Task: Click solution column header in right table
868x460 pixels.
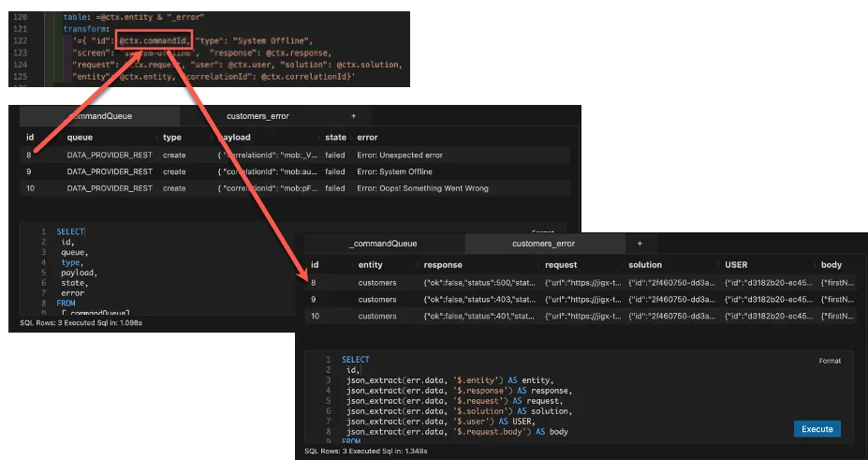Action: [645, 265]
